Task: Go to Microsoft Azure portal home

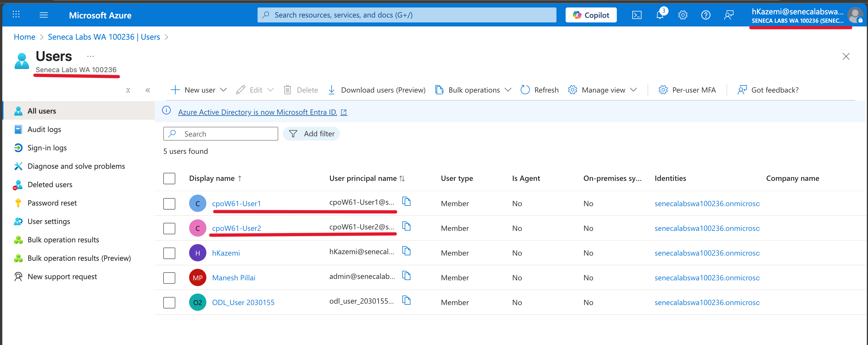Action: click(x=100, y=15)
